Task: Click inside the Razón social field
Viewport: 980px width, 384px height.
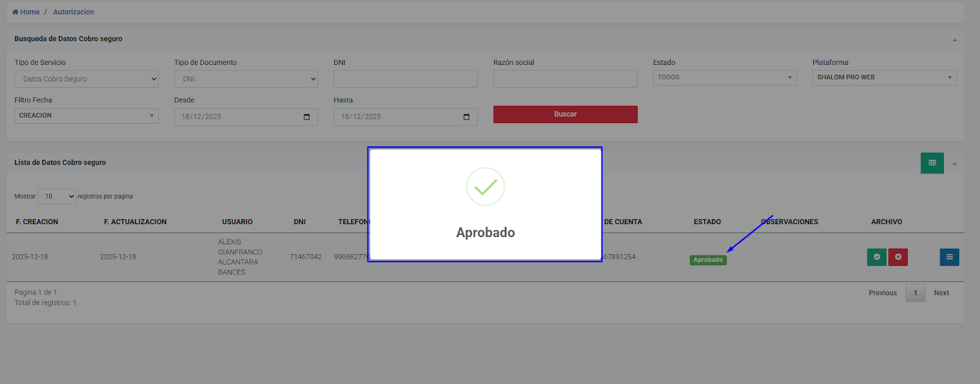Action: point(565,79)
